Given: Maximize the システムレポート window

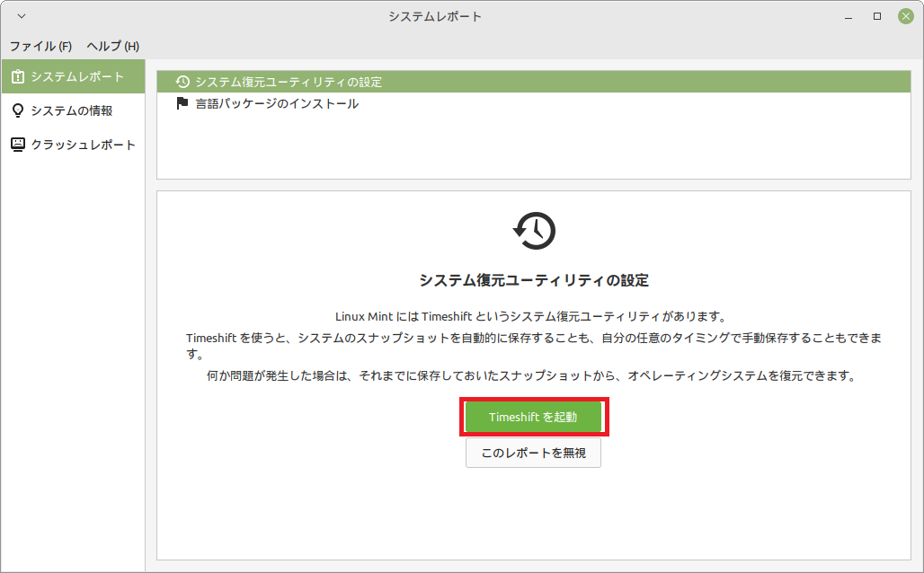Looking at the screenshot, I should [877, 16].
